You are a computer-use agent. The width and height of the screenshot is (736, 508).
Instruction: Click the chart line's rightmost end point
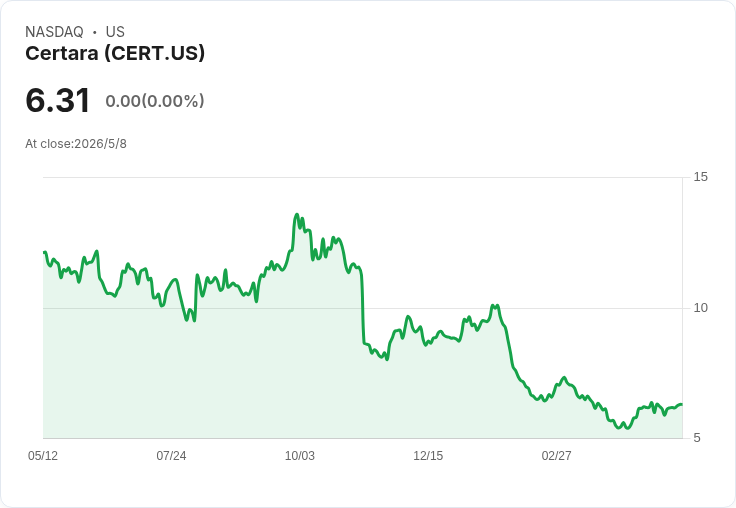[x=682, y=404]
